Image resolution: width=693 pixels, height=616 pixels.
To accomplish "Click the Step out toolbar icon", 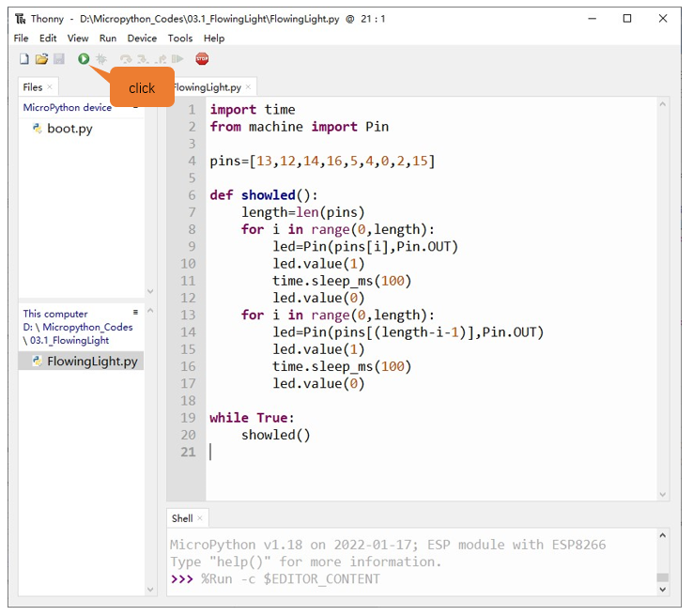I will pyautogui.click(x=161, y=59).
